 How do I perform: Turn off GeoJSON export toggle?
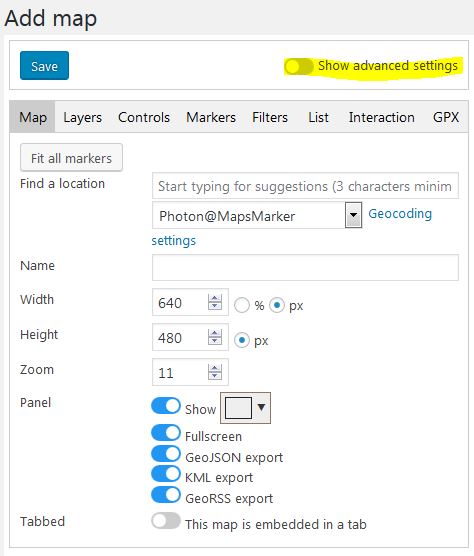[x=166, y=454]
